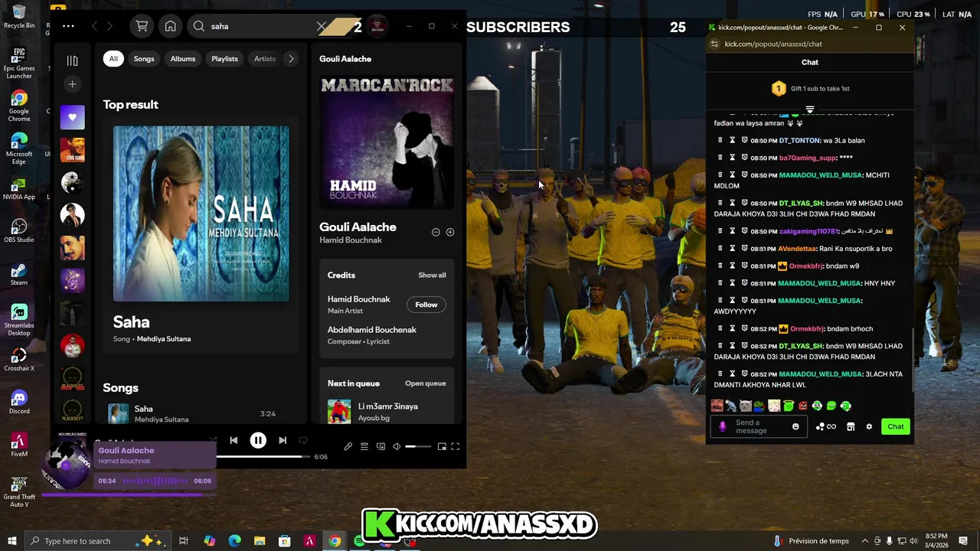980x551 pixels.
Task: Go to the Home icon
Action: (170, 26)
